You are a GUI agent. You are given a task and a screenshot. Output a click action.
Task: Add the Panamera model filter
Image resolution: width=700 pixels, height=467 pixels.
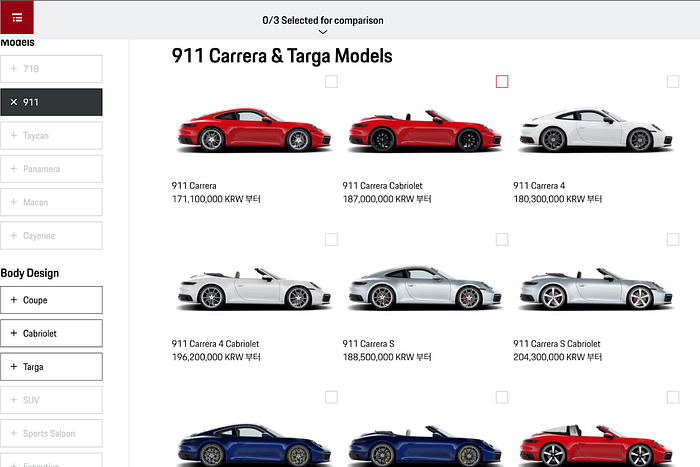point(51,169)
